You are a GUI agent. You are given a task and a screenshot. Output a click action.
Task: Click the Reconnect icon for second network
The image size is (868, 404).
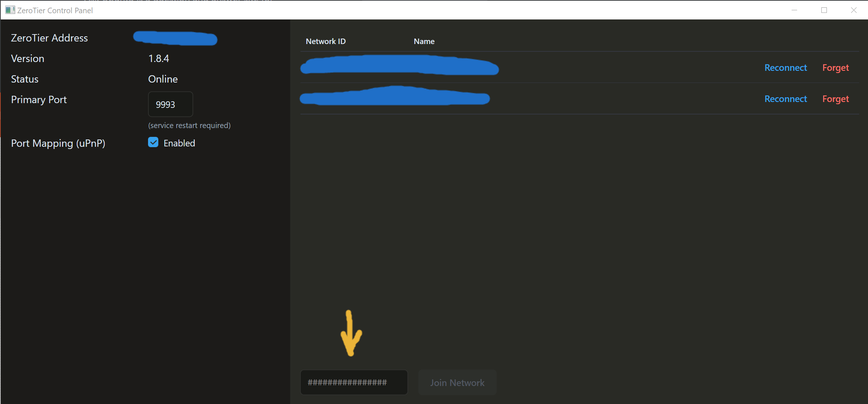[x=785, y=99]
